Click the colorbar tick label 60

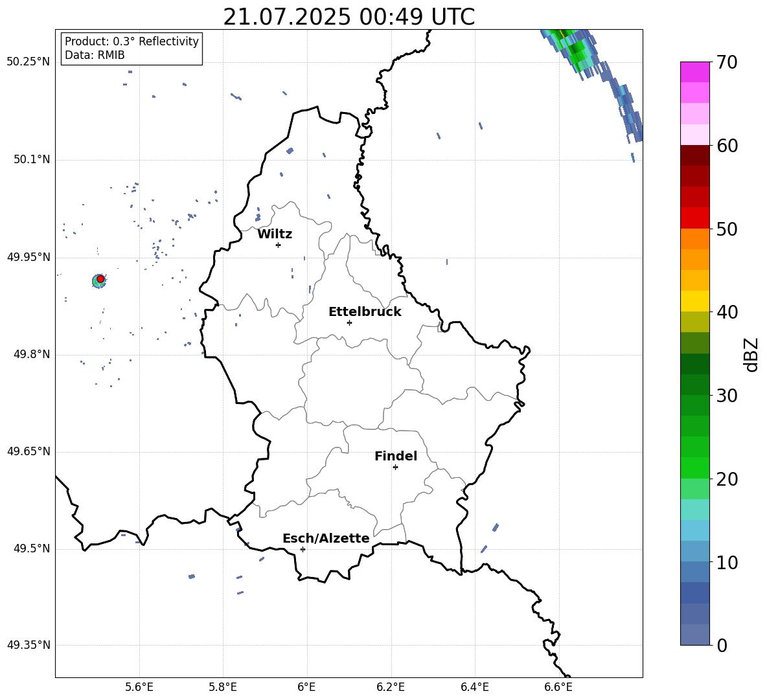pyautogui.click(x=727, y=146)
